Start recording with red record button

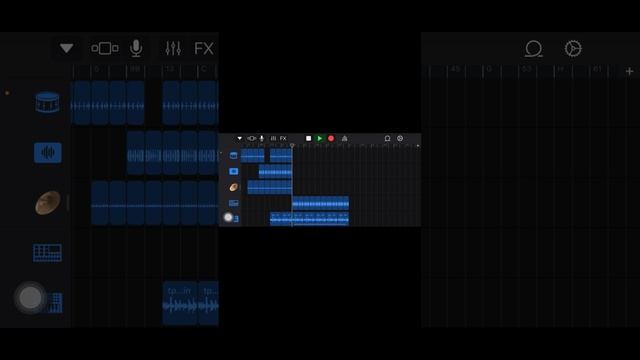click(x=331, y=138)
